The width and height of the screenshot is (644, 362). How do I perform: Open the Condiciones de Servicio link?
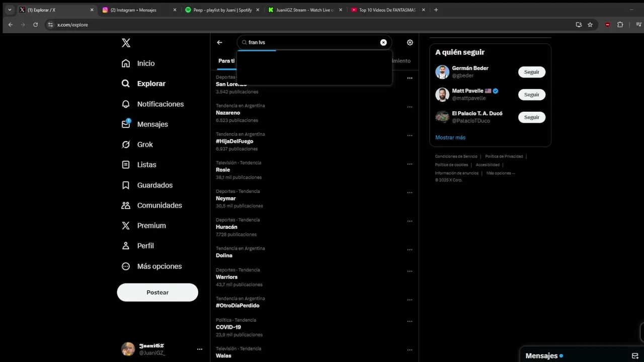[456, 156]
